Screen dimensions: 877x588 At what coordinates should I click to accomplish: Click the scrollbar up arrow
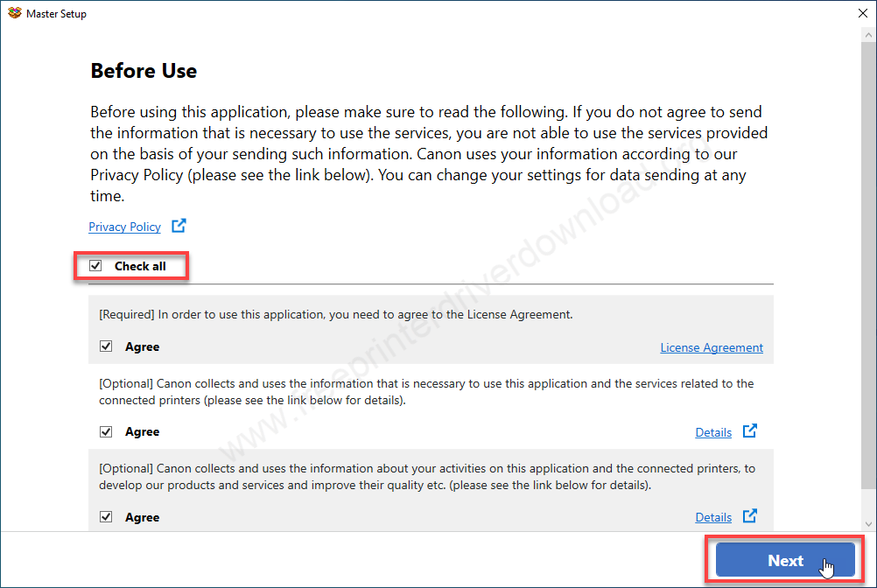click(868, 35)
